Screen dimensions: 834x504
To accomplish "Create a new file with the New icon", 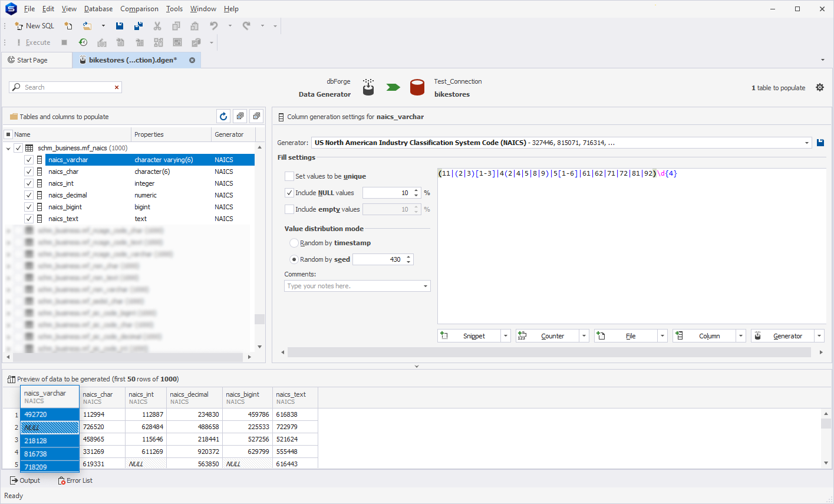I will pyautogui.click(x=68, y=26).
